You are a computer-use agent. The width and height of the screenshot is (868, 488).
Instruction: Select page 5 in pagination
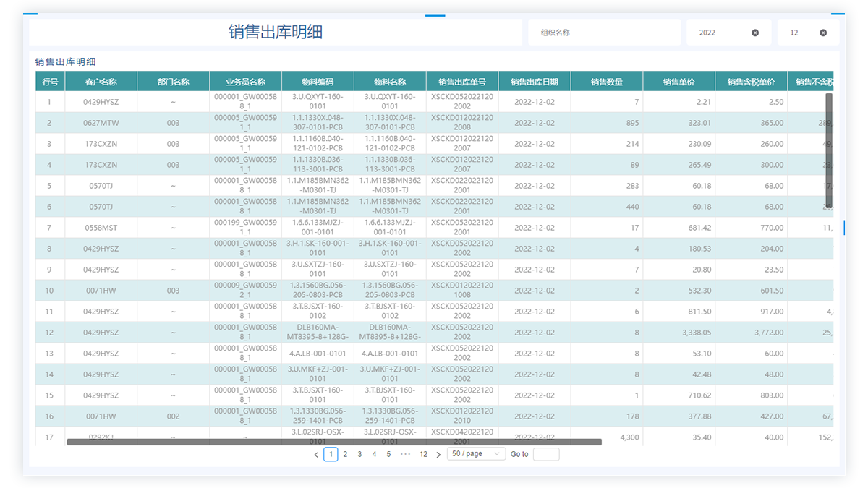point(388,455)
